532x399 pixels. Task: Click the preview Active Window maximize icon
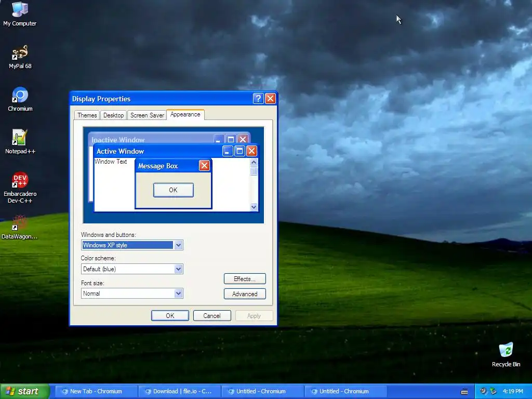pyautogui.click(x=240, y=151)
